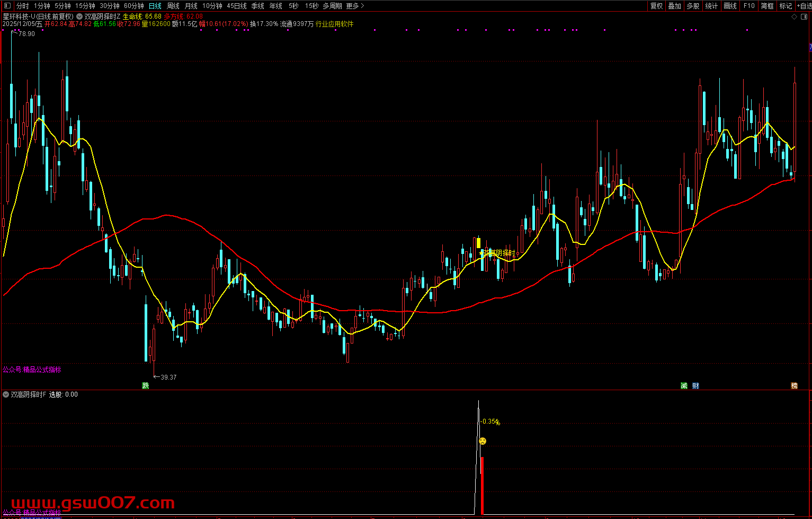The image size is (812, 519).
Task: Toggle the 叠加 overlay button
Action: [674, 6]
